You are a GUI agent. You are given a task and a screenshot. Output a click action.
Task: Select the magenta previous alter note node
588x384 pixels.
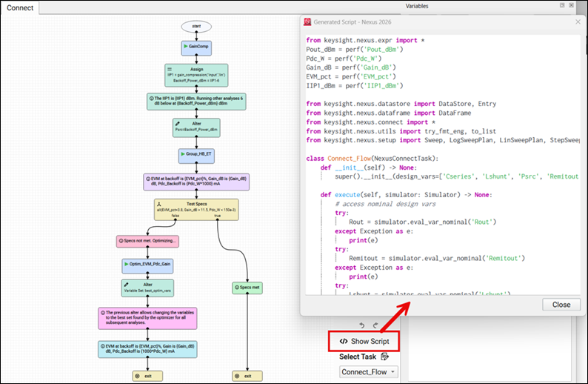tap(147, 318)
